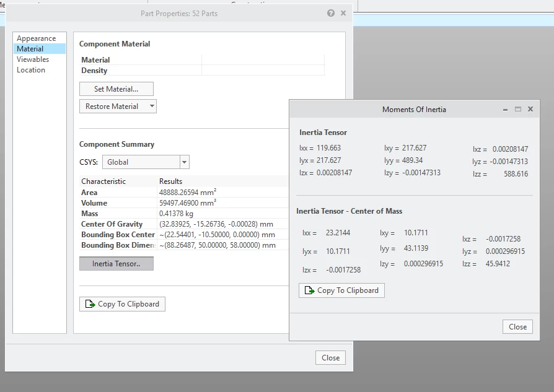Image resolution: width=554 pixels, height=392 pixels.
Task: Select the Volume value 59497.46900 mm³
Action: click(188, 203)
